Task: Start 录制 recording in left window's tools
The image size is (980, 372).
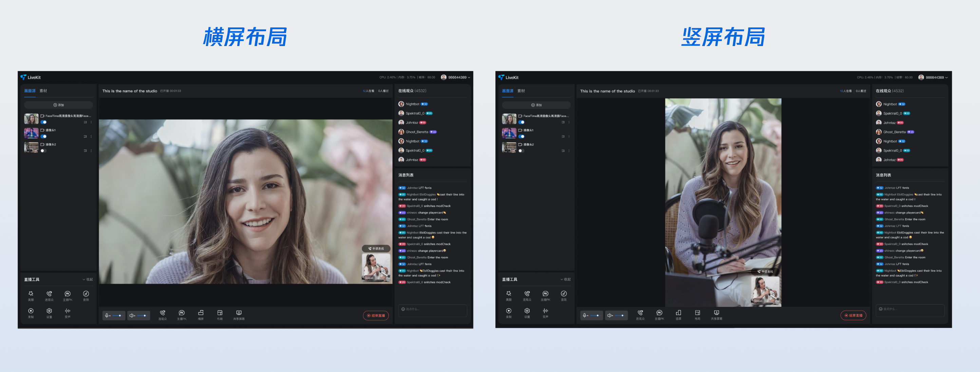Action: tap(31, 311)
